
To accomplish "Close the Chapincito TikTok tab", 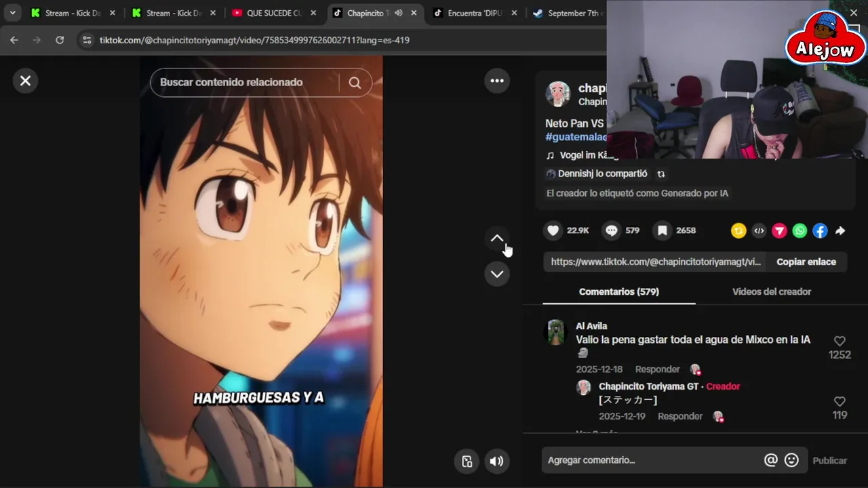I will point(414,13).
